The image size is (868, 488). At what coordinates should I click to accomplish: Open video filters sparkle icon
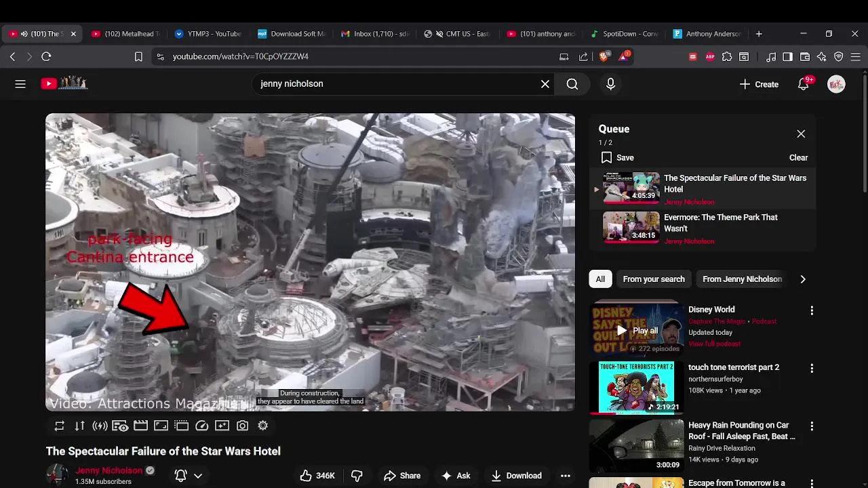(x=222, y=426)
